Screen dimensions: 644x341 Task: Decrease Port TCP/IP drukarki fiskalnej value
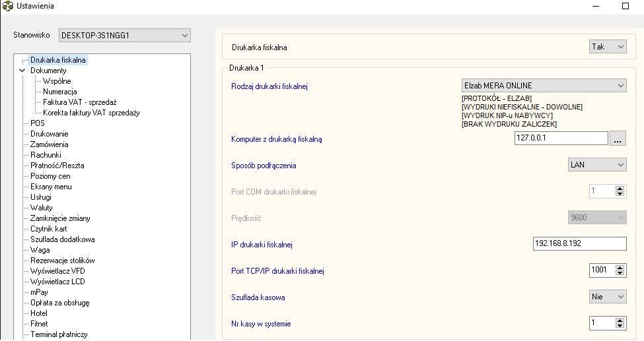coord(620,274)
